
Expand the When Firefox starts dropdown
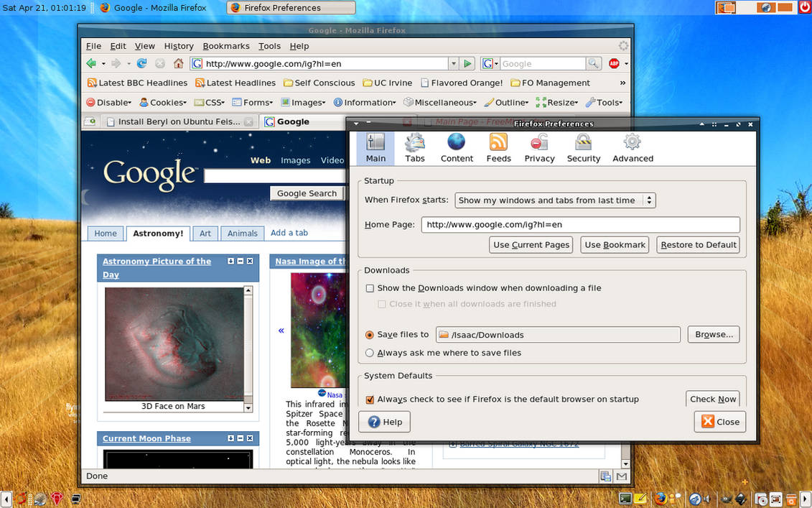click(x=555, y=200)
